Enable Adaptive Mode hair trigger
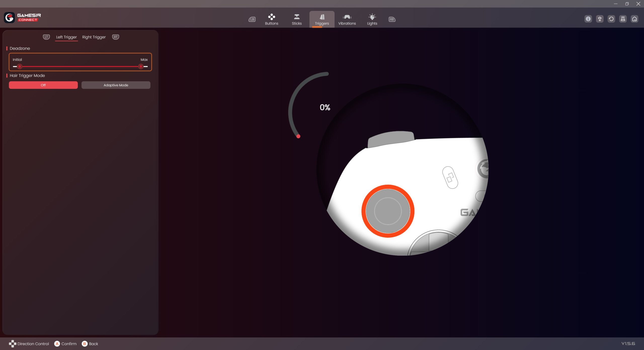 [116, 85]
